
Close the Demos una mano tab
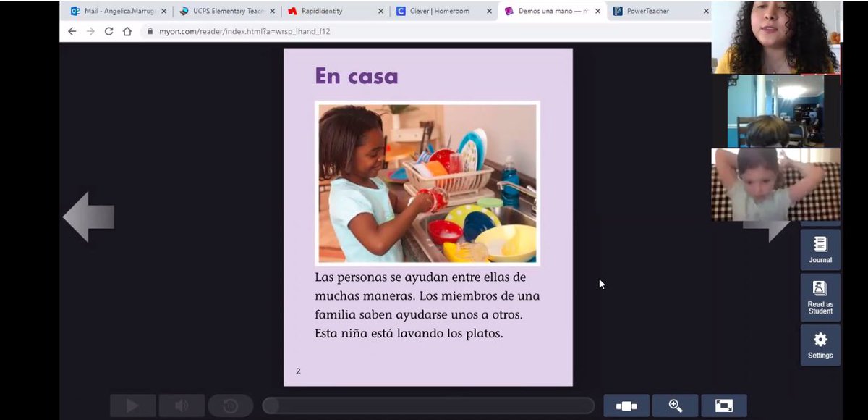coord(597,12)
